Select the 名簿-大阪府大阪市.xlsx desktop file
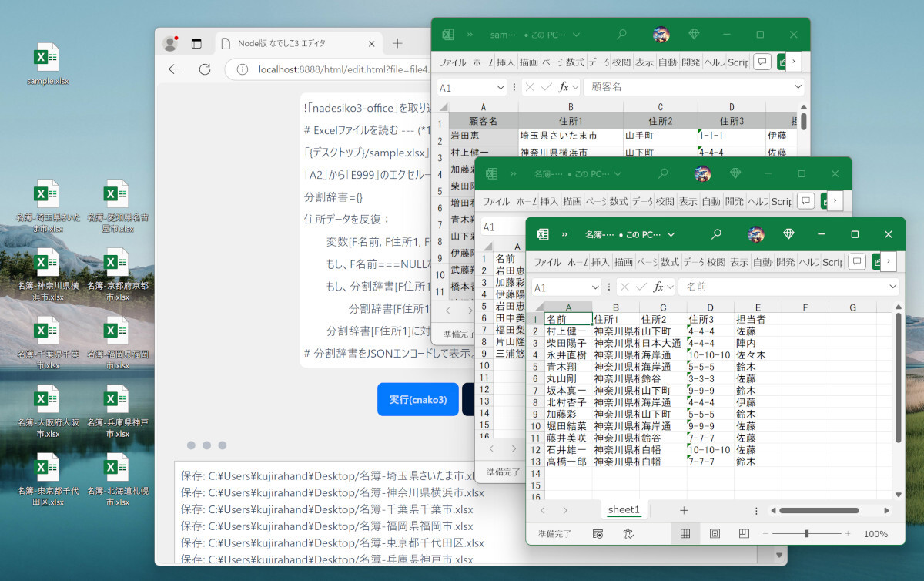The height and width of the screenshot is (581, 924). point(48,411)
